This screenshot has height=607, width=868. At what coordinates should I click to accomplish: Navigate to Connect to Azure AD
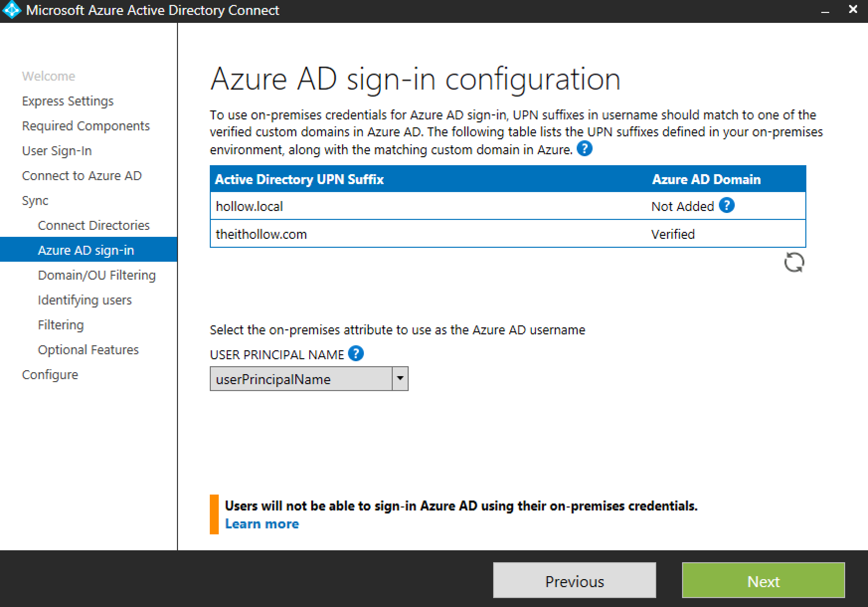(x=82, y=176)
